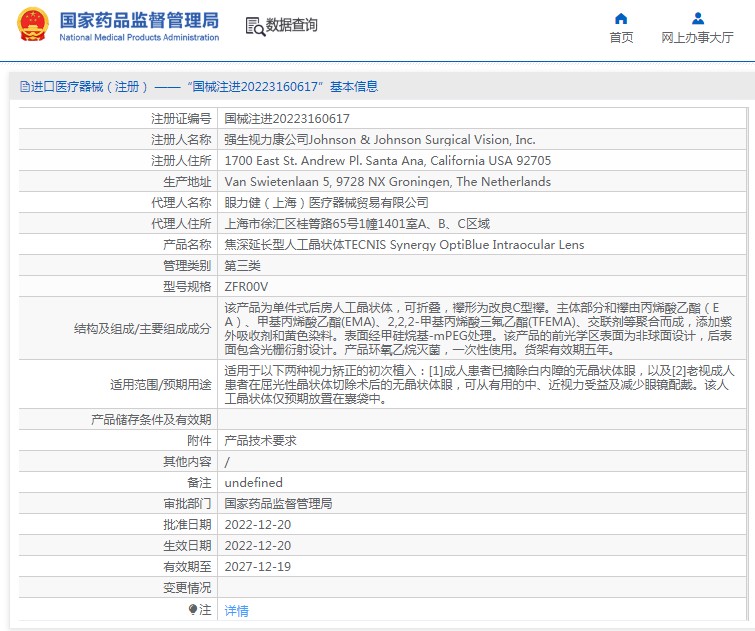Click the 附件 row label
The height and width of the screenshot is (631, 755).
coord(199,441)
